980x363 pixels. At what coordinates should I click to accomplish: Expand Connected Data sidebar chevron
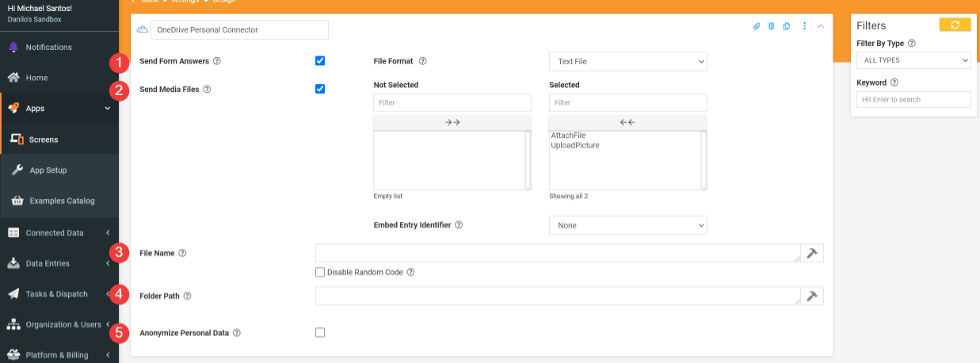coord(108,232)
